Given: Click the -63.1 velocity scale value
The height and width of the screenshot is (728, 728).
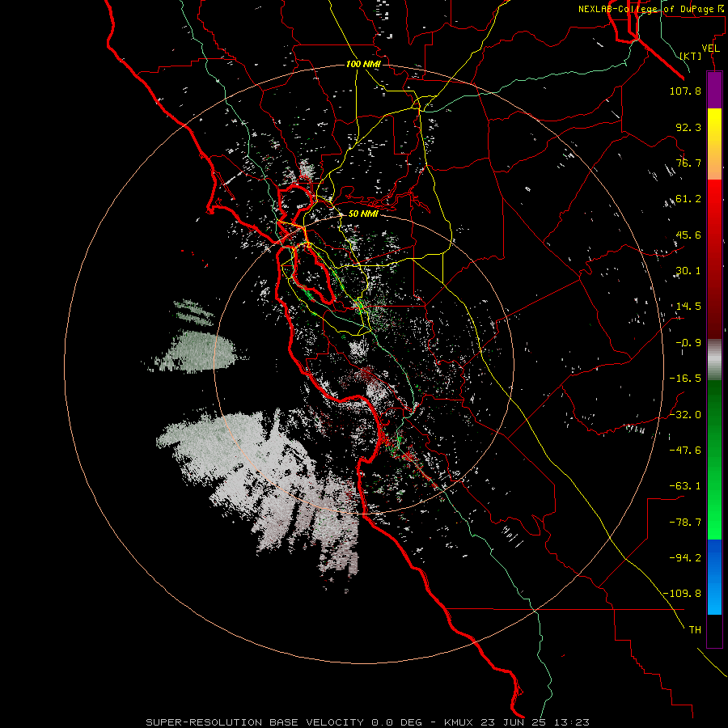Looking at the screenshot, I should click(x=685, y=486).
